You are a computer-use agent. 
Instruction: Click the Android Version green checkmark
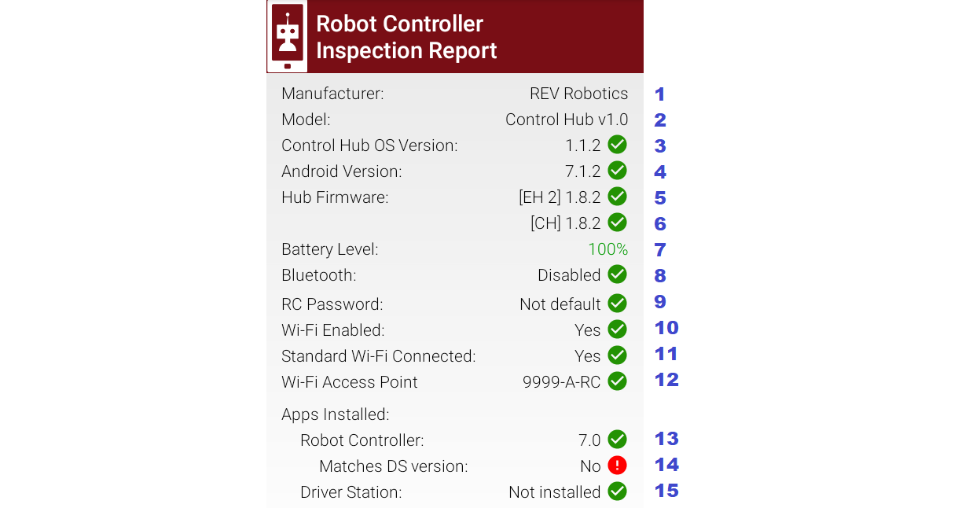(617, 171)
